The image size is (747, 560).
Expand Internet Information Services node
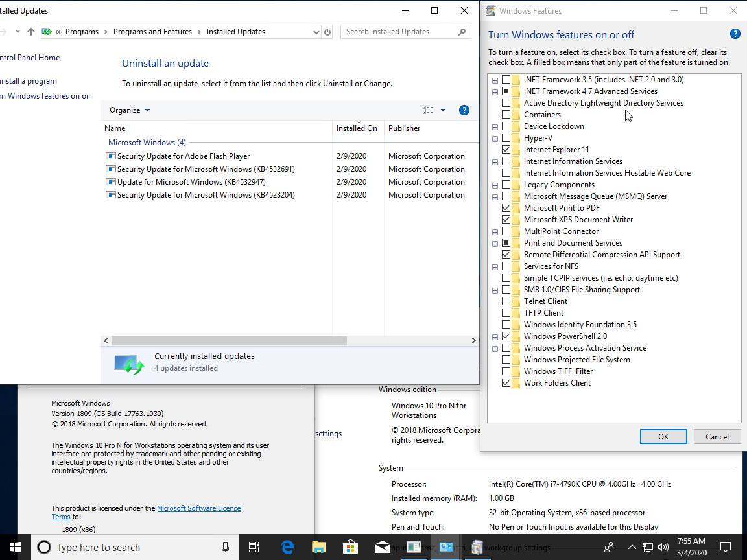[495, 162]
